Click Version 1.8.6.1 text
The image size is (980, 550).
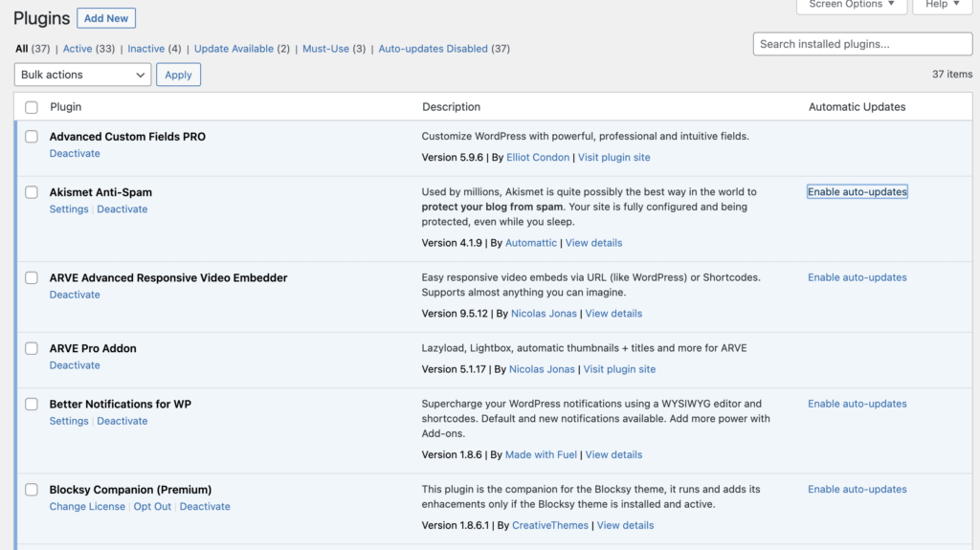(x=455, y=525)
